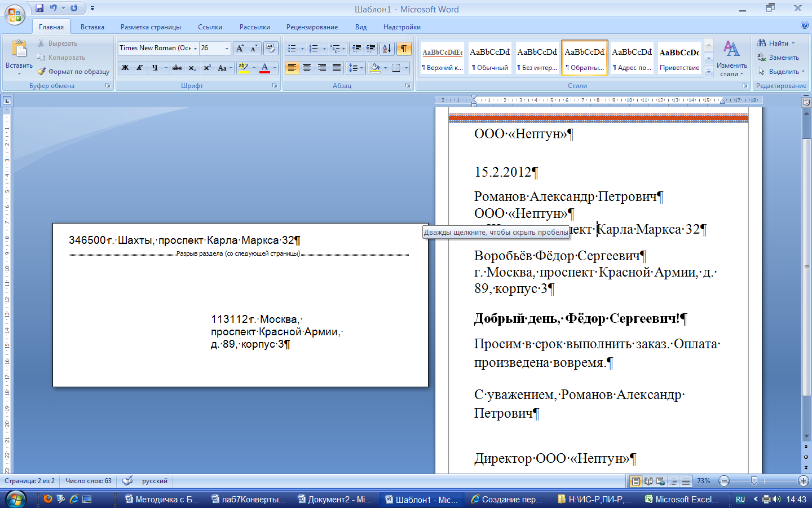Toggle bold (Ж) formatting
This screenshot has height=508, width=812.
(125, 68)
